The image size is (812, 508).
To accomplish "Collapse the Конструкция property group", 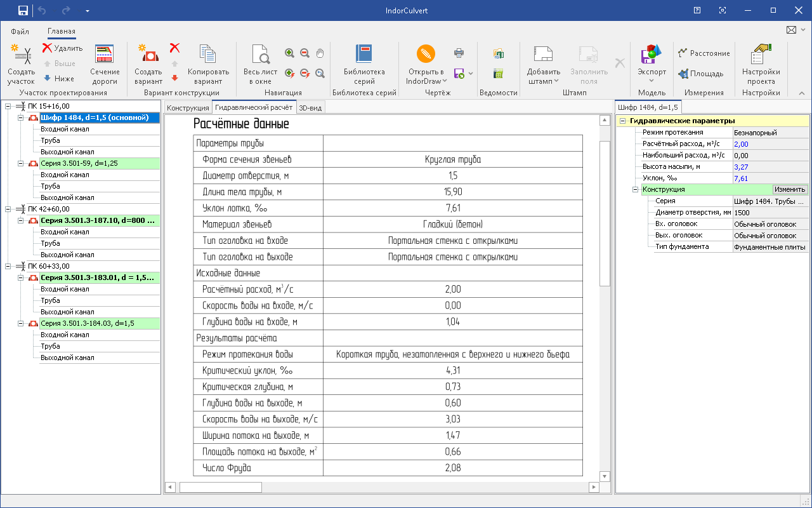I will (x=636, y=189).
